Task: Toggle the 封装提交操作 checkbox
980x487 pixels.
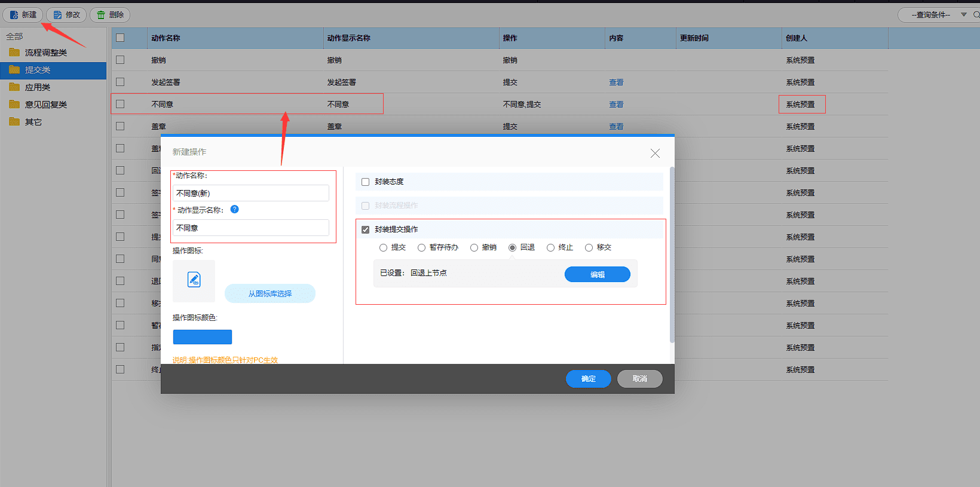Action: (x=366, y=229)
